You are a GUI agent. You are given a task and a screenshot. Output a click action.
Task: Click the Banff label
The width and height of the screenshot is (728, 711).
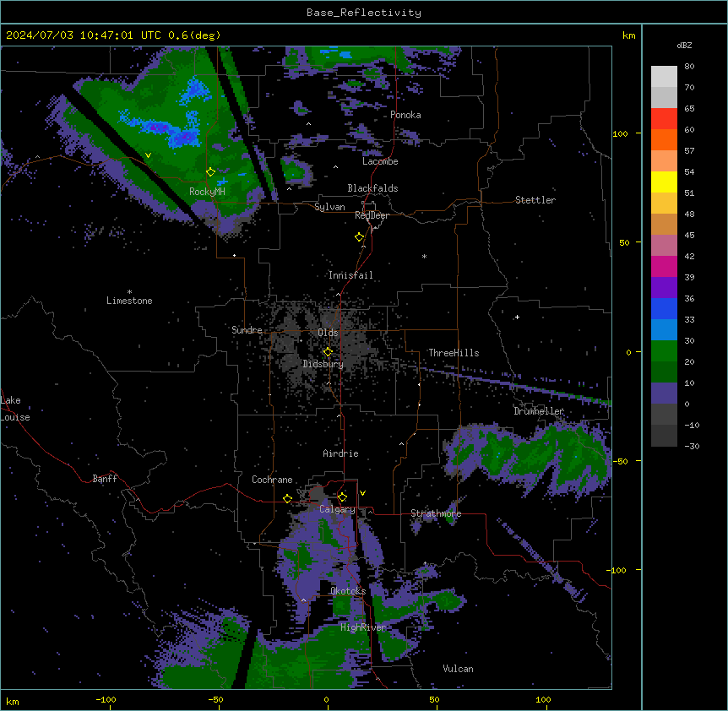105,479
